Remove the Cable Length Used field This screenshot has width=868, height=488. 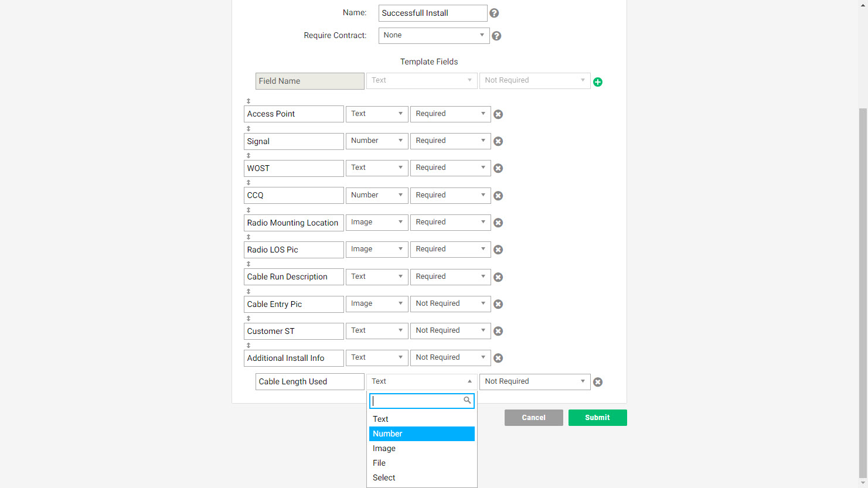click(598, 382)
